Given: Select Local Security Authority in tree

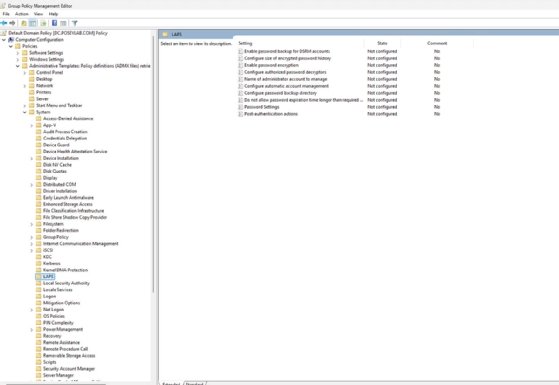Looking at the screenshot, I should click(x=66, y=283).
